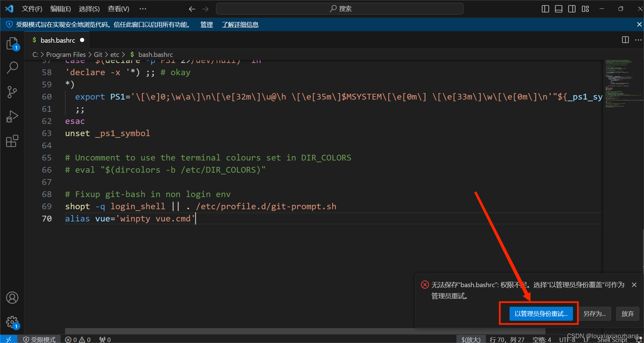
Task: Expand the etc breadcrumb segment
Action: pyautogui.click(x=115, y=55)
